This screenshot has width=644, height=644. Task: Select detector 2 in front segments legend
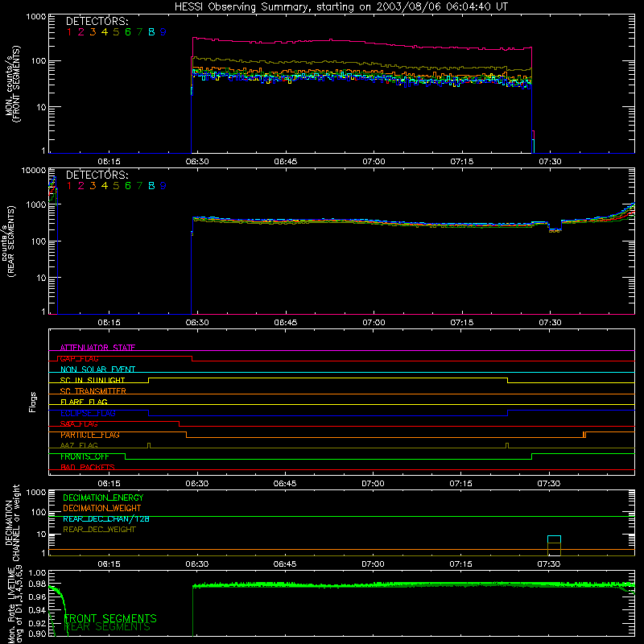[81, 32]
